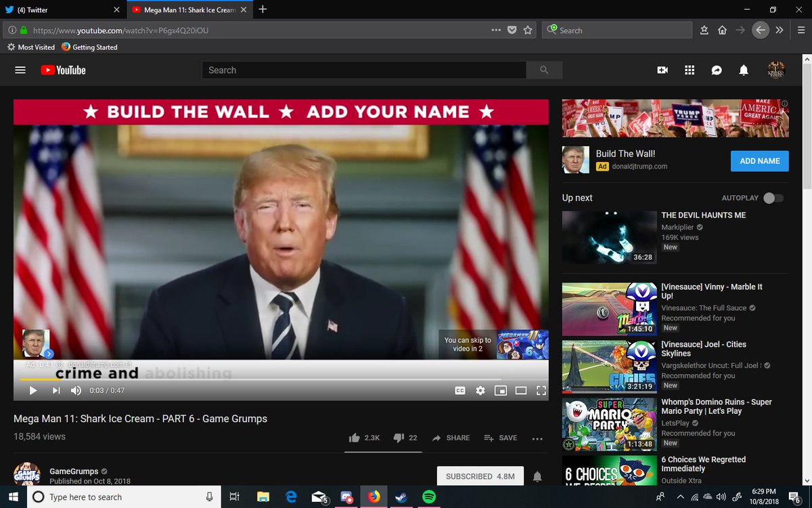This screenshot has width=812, height=508.
Task: Open a new browser tab
Action: [x=263, y=9]
